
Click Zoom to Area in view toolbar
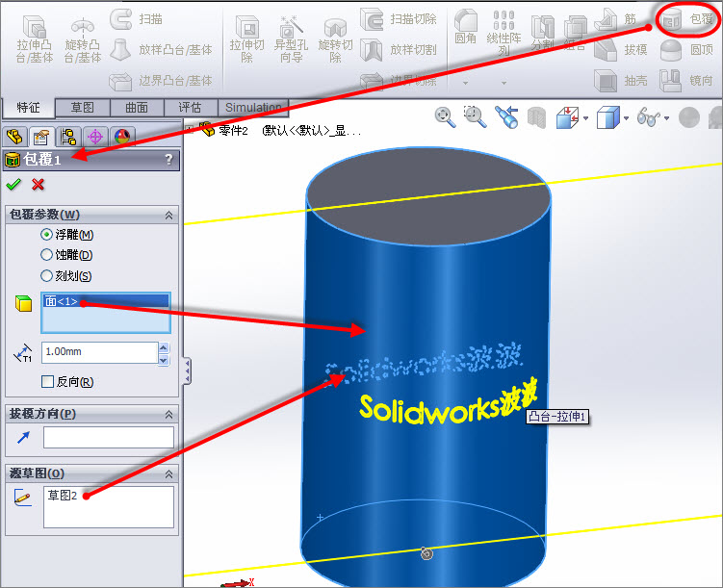(x=475, y=117)
